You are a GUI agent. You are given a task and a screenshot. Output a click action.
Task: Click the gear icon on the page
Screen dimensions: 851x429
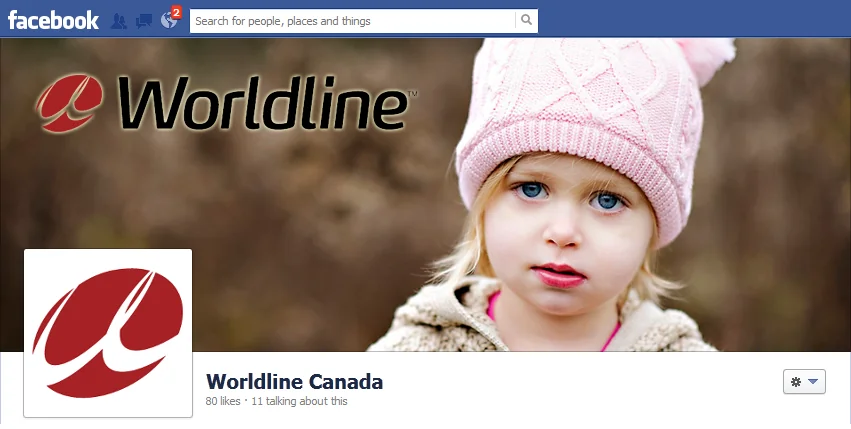[796, 382]
